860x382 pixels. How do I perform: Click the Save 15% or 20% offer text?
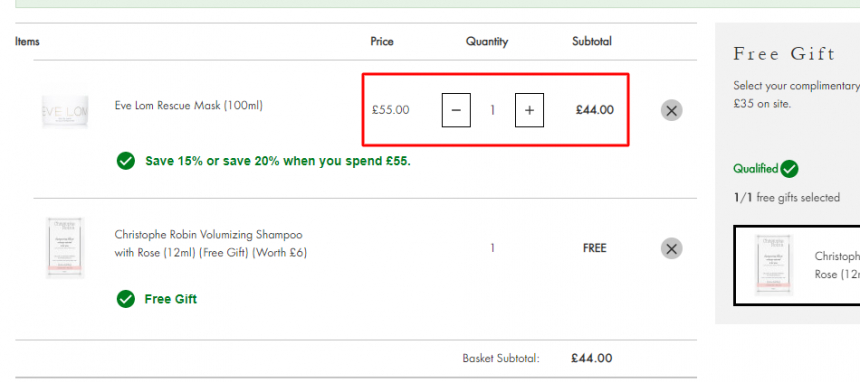(x=278, y=161)
